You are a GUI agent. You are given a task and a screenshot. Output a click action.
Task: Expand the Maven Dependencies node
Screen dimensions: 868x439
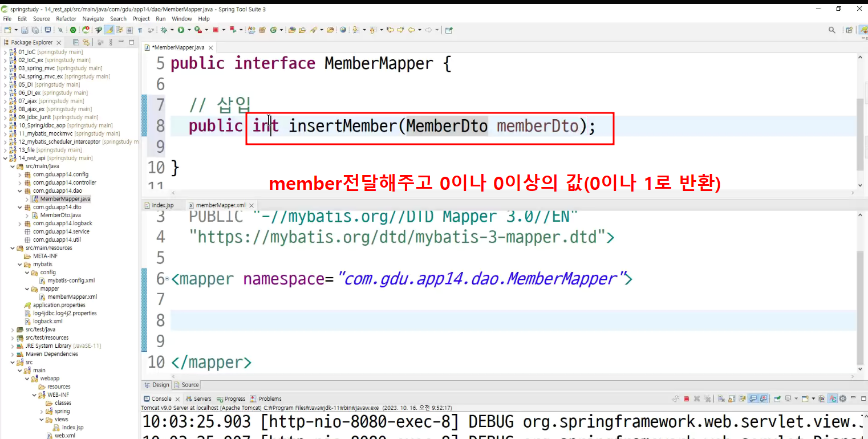click(13, 354)
